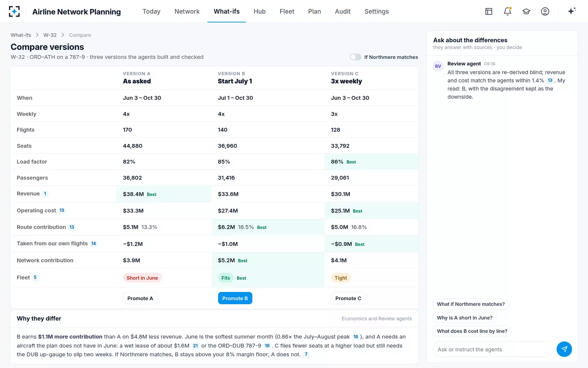
Task: Click the RV review agent avatar
Action: pyautogui.click(x=438, y=66)
